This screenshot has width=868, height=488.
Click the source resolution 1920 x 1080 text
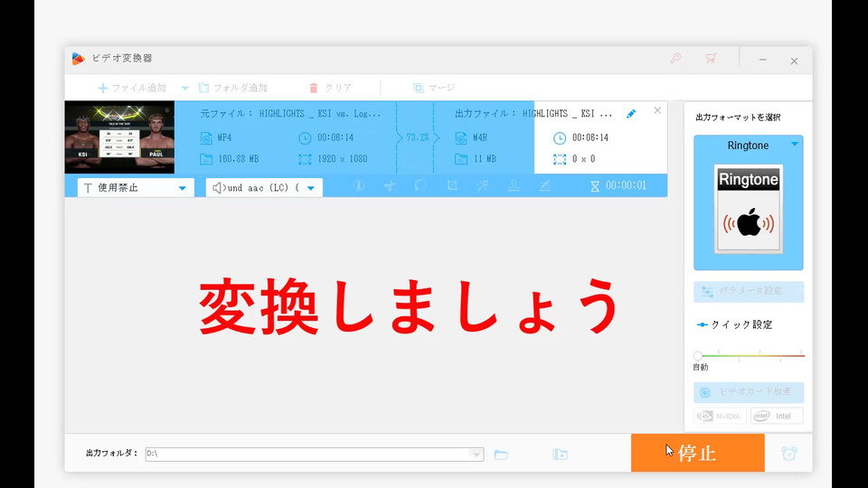[x=342, y=159]
